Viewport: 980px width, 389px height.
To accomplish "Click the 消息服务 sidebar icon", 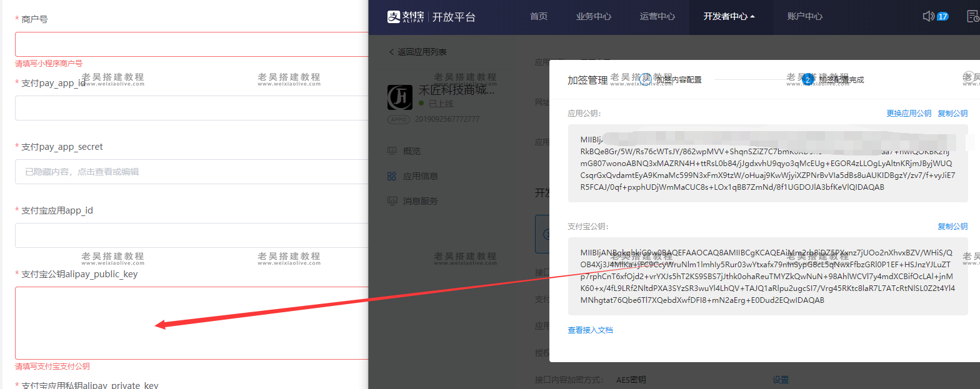I will tap(392, 201).
